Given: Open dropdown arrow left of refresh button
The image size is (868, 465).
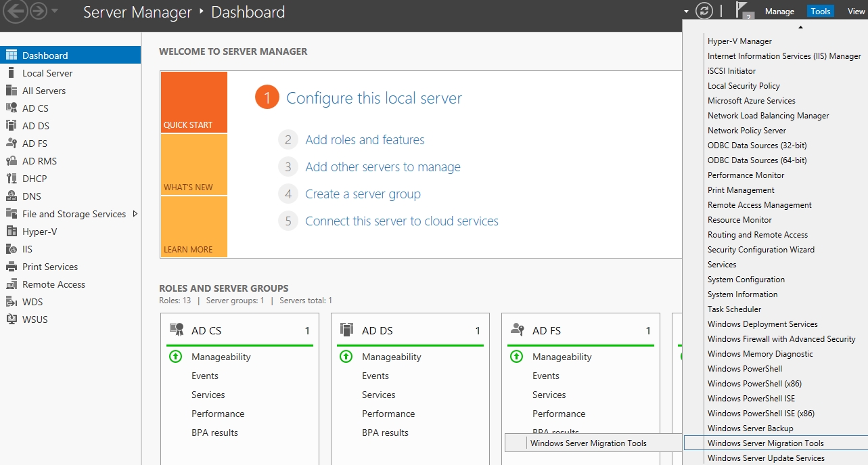Looking at the screenshot, I should pos(686,12).
